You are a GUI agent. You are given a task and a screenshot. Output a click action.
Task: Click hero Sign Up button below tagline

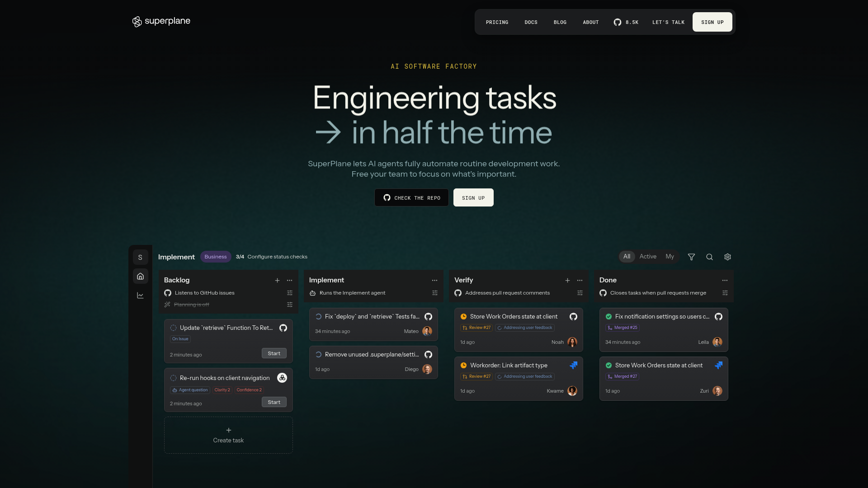coord(473,197)
